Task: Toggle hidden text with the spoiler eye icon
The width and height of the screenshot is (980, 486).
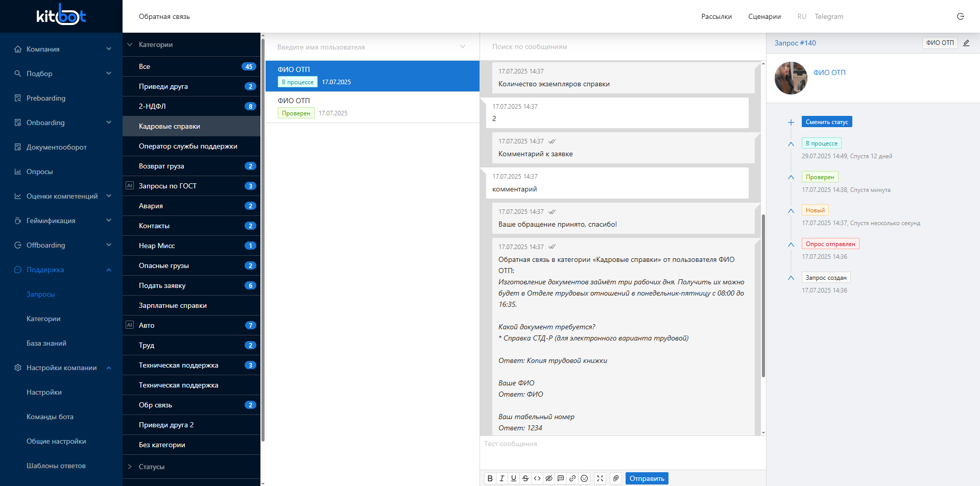Action: pyautogui.click(x=549, y=478)
